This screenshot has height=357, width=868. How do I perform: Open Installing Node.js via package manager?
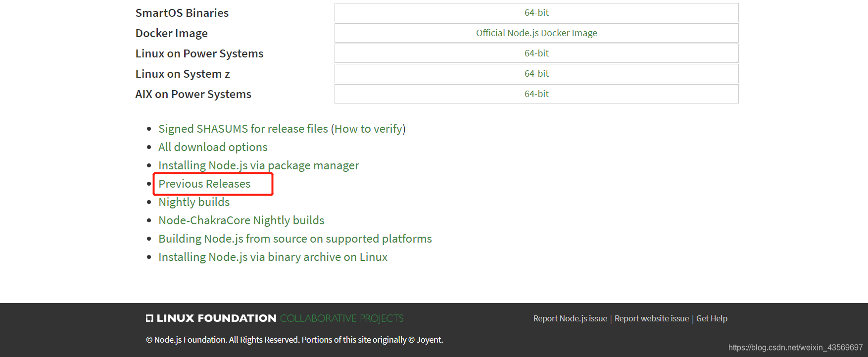pos(259,165)
